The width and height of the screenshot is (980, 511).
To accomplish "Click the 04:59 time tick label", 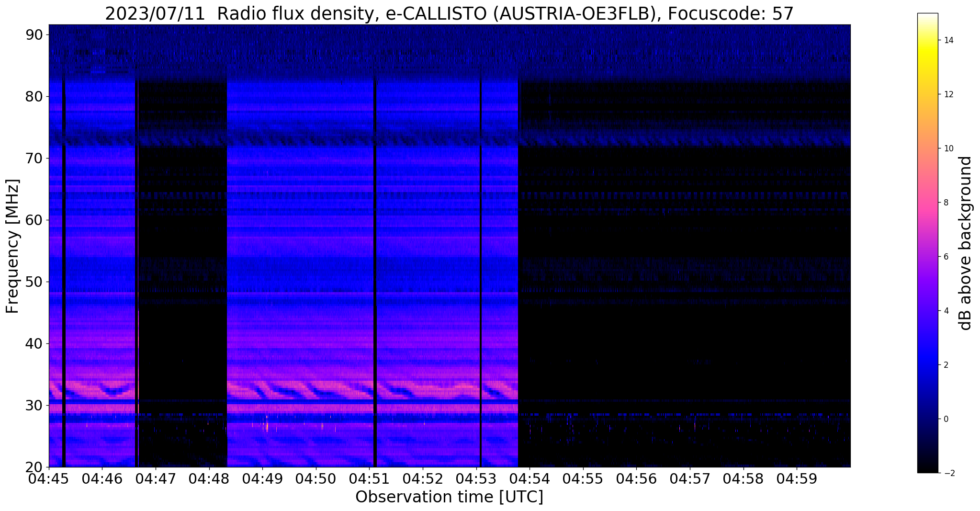I will coord(797,478).
